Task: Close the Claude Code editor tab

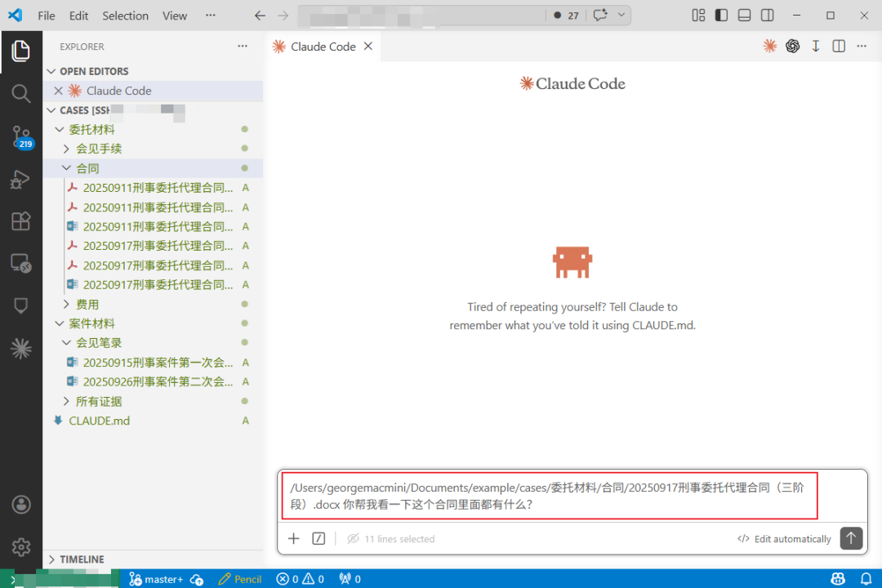Action: click(x=367, y=46)
